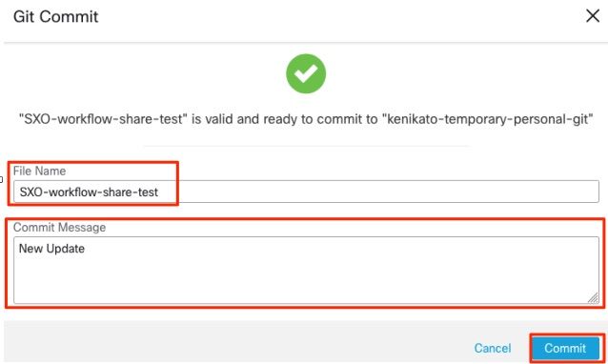Click the quoted SXO-workflow-share-test in validation message
The height and width of the screenshot is (364, 608).
point(104,119)
